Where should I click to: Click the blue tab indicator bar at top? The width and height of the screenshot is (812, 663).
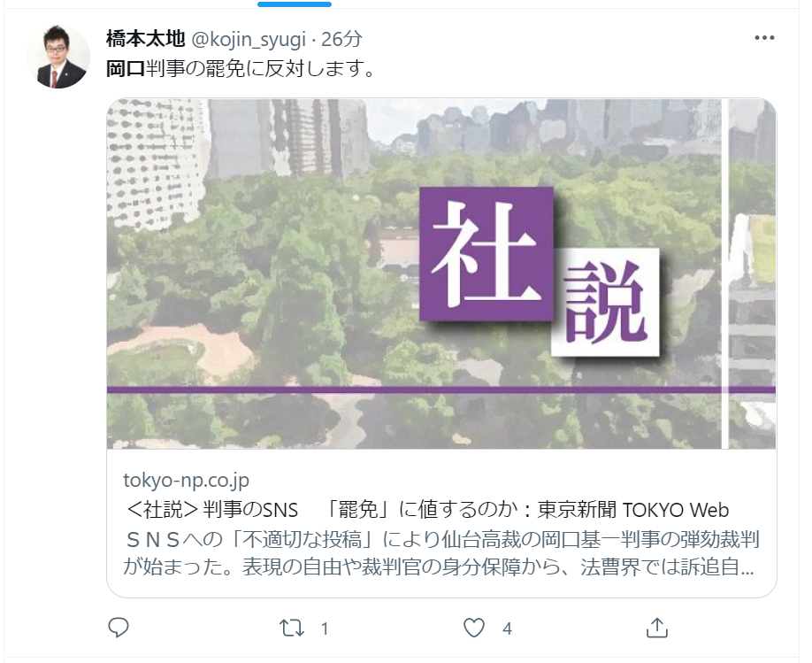(295, 4)
